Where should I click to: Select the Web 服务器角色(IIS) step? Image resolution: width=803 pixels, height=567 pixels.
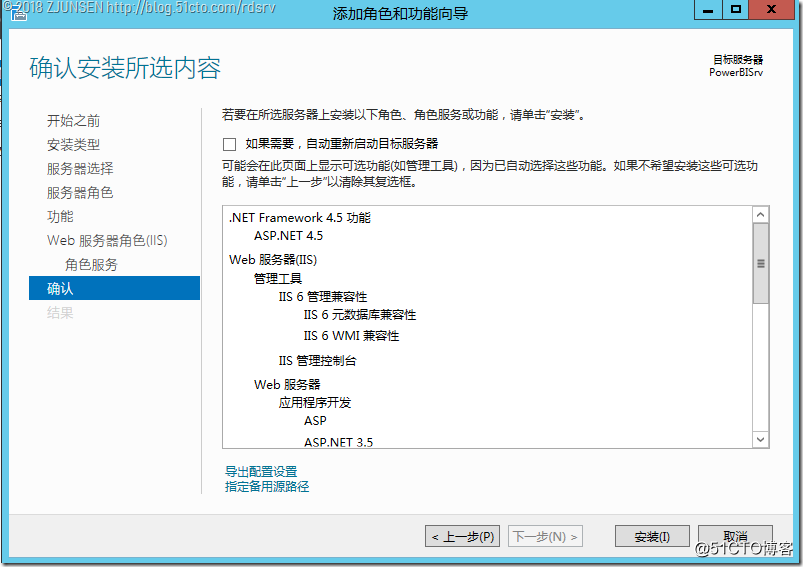click(107, 240)
